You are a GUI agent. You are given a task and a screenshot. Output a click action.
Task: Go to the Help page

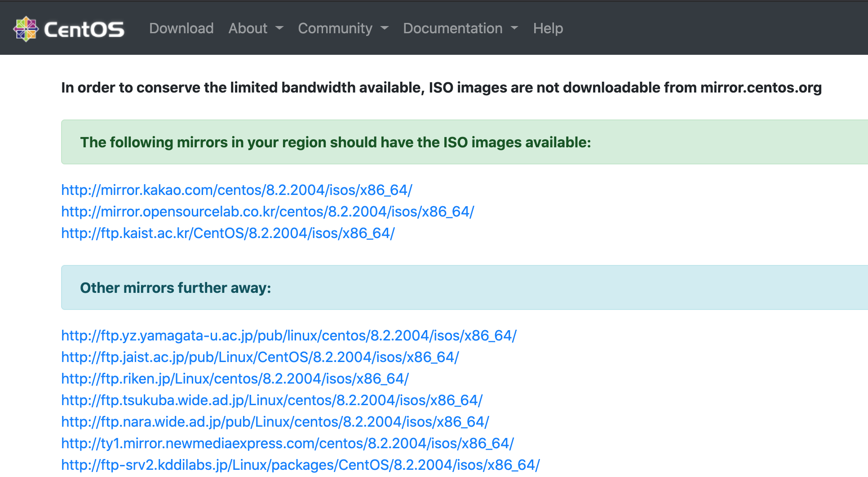(548, 28)
